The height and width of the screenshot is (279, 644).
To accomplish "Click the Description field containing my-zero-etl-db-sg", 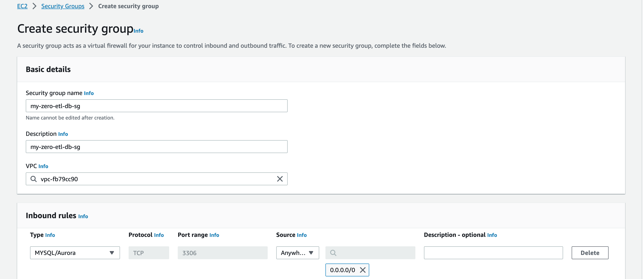I will point(156,147).
